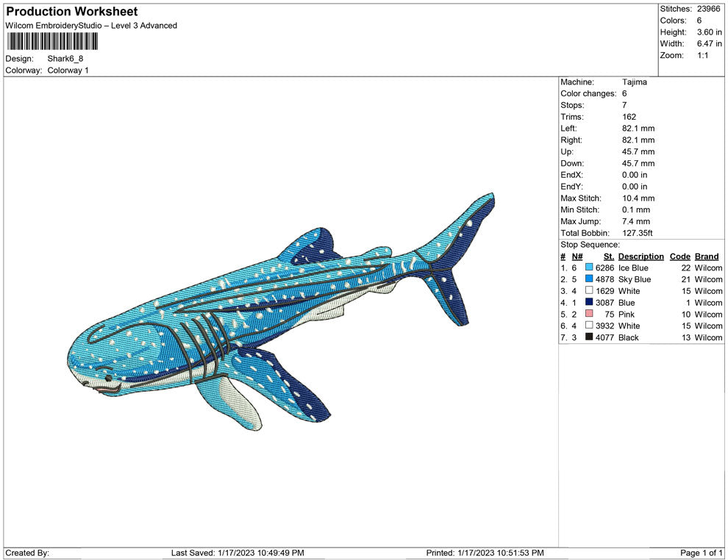This screenshot has width=728, height=560.
Task: Click the Stitches count 23966
Action: [x=707, y=10]
